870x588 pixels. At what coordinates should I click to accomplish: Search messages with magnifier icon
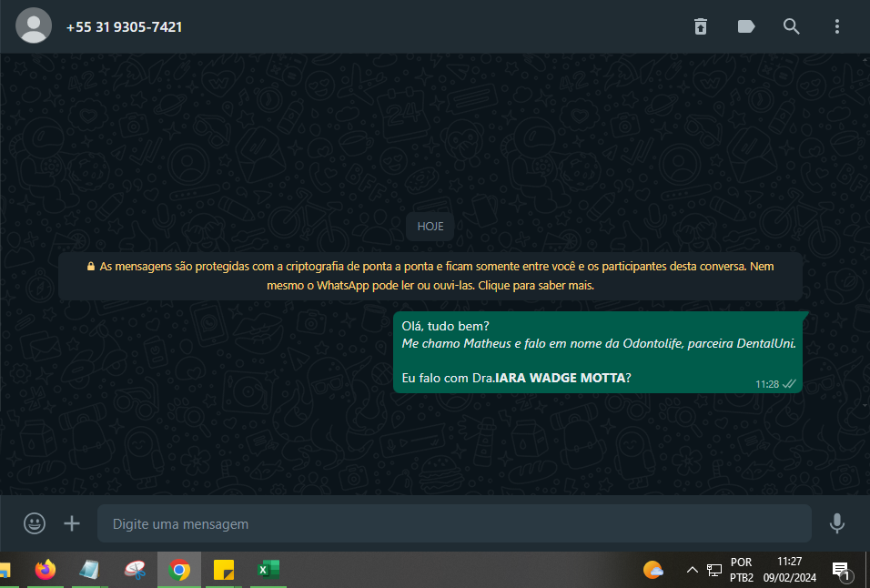(x=791, y=26)
